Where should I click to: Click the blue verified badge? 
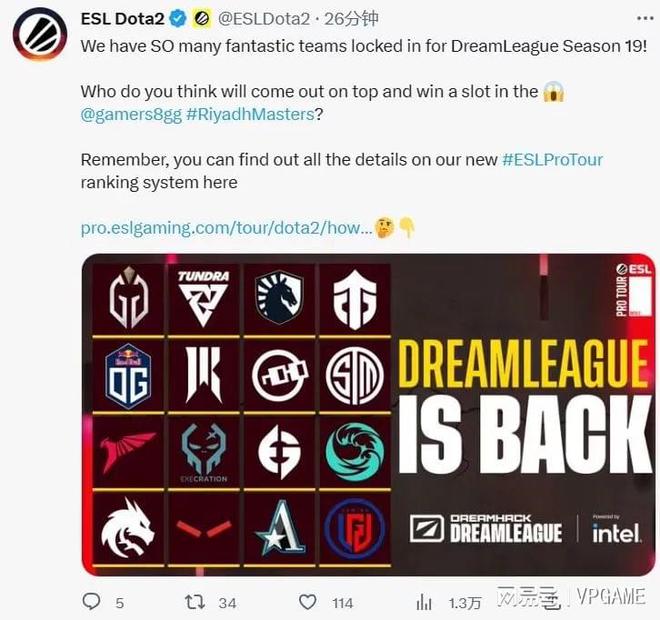pos(178,19)
